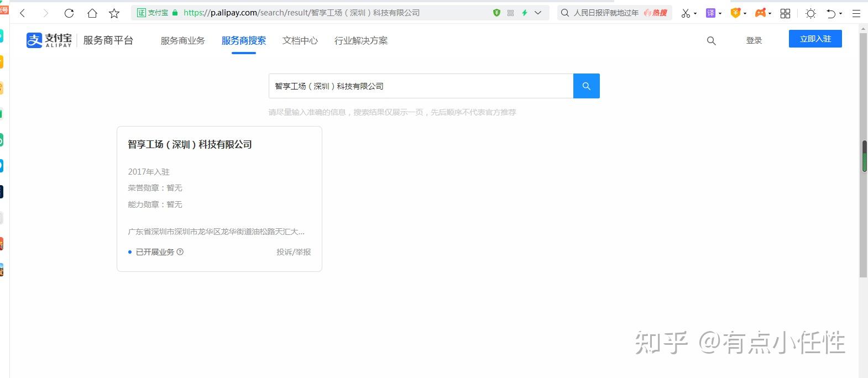This screenshot has height=378, width=868.
Task: Click the 投诉/举报 complaint link
Action: coord(294,252)
